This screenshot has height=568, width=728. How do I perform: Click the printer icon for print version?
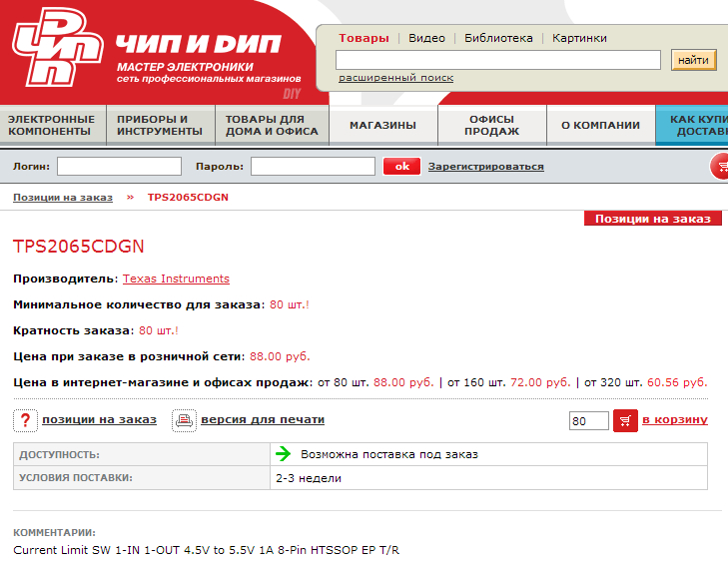pyautogui.click(x=184, y=420)
